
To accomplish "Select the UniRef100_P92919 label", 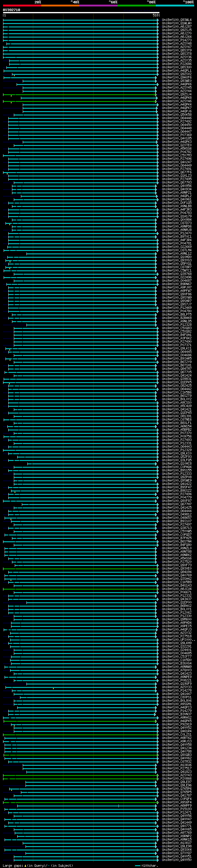I will click(176, 725).
